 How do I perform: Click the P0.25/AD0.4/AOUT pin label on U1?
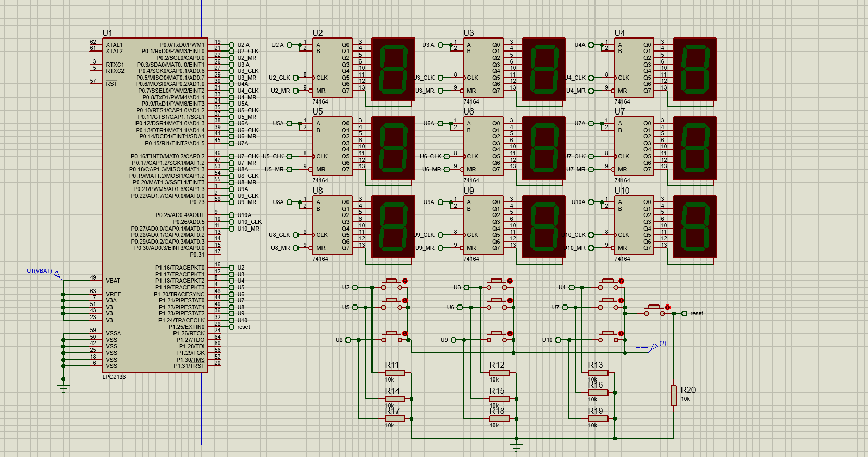click(x=180, y=215)
